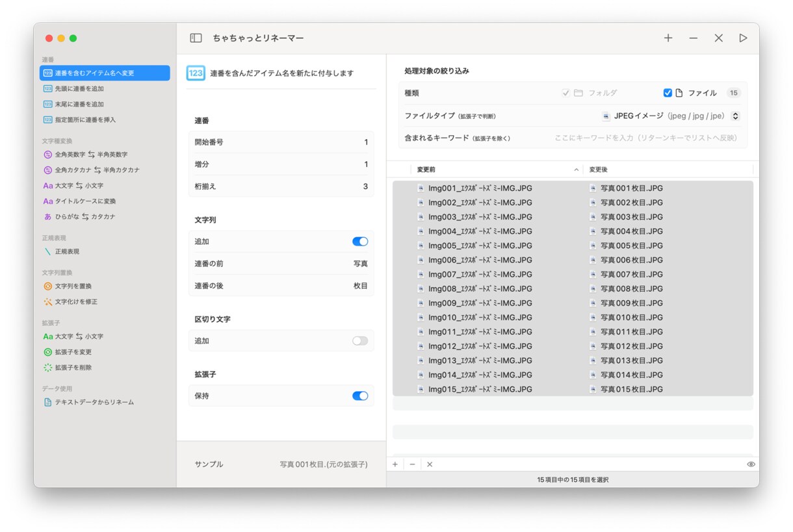Select 連番を含むアイテム名へ変更 in the sidebar
Viewport: 793px width, 532px height.
(105, 73)
